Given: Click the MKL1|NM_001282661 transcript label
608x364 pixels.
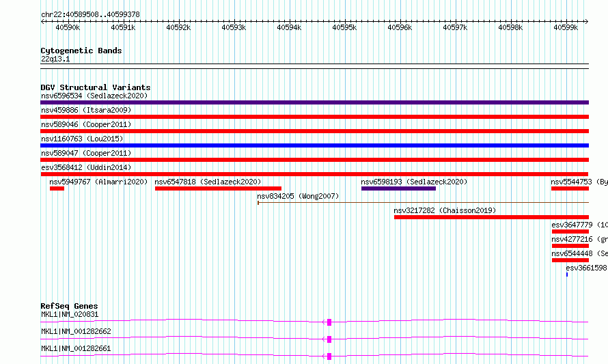Looking at the screenshot, I should coord(76,348).
